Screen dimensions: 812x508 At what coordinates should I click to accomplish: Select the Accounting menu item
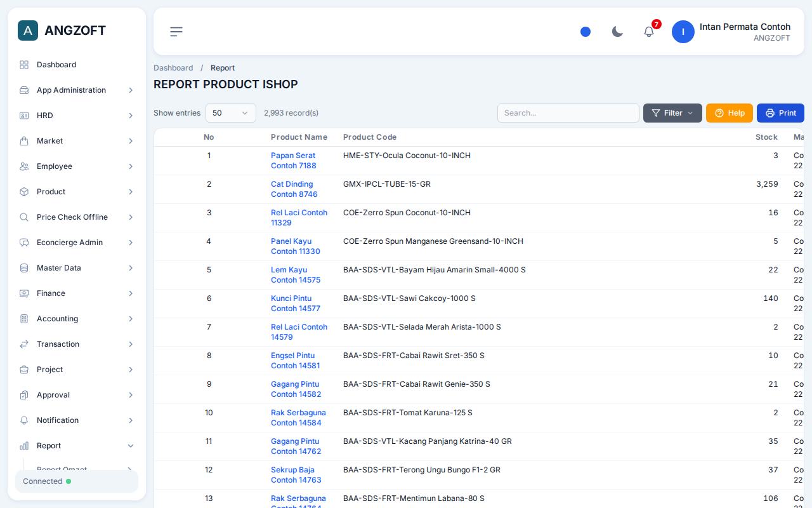[77, 319]
